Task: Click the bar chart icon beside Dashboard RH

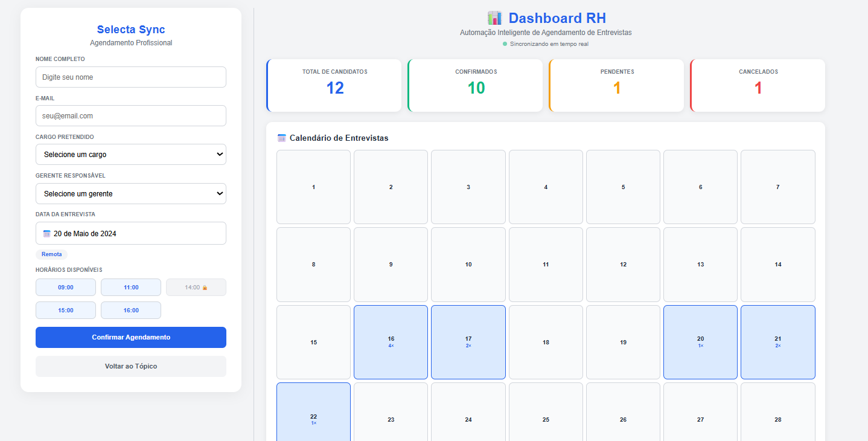Action: [495, 18]
